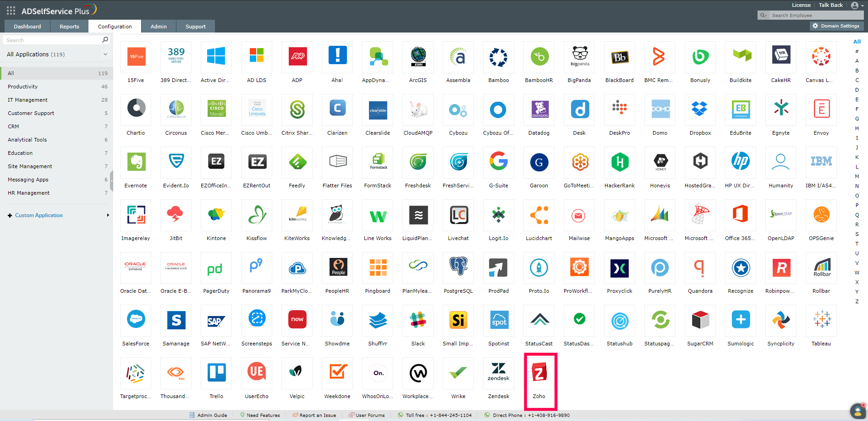Click the search magnifier icon in sidebar
The height and width of the screenshot is (421, 868).
(x=105, y=40)
